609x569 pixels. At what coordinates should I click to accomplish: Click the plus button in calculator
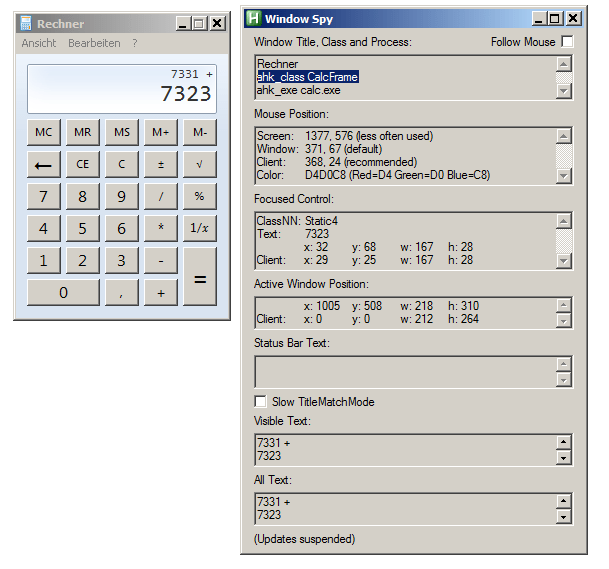pyautogui.click(x=161, y=292)
